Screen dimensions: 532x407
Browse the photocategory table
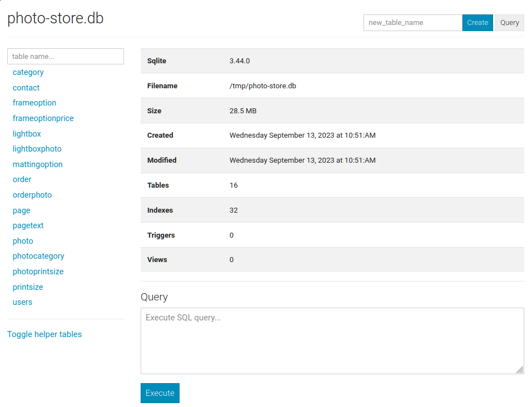(x=38, y=256)
